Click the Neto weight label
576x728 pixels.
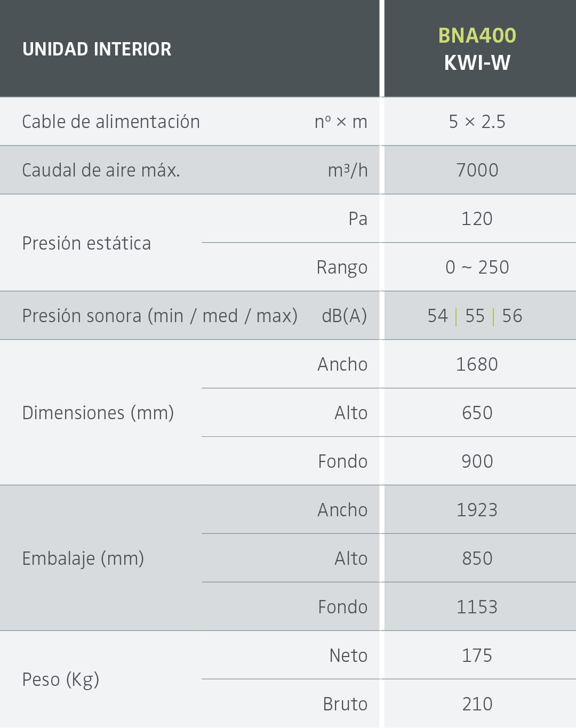(x=348, y=655)
